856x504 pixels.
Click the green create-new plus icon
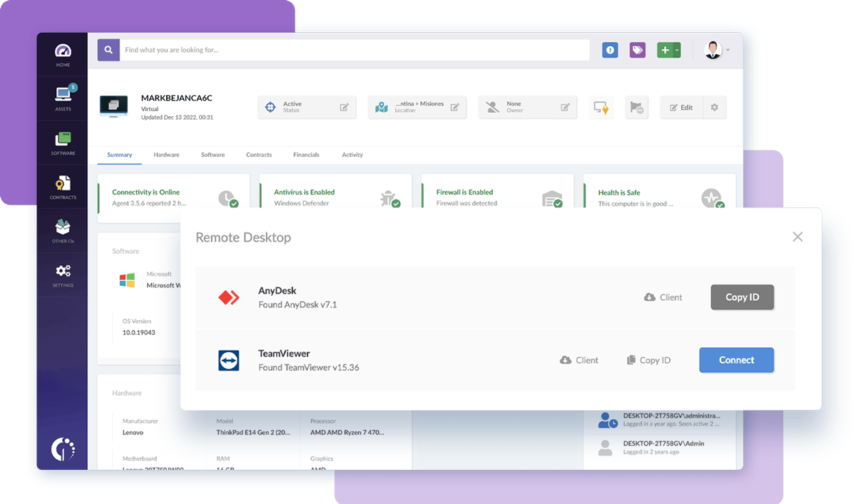pyautogui.click(x=664, y=50)
